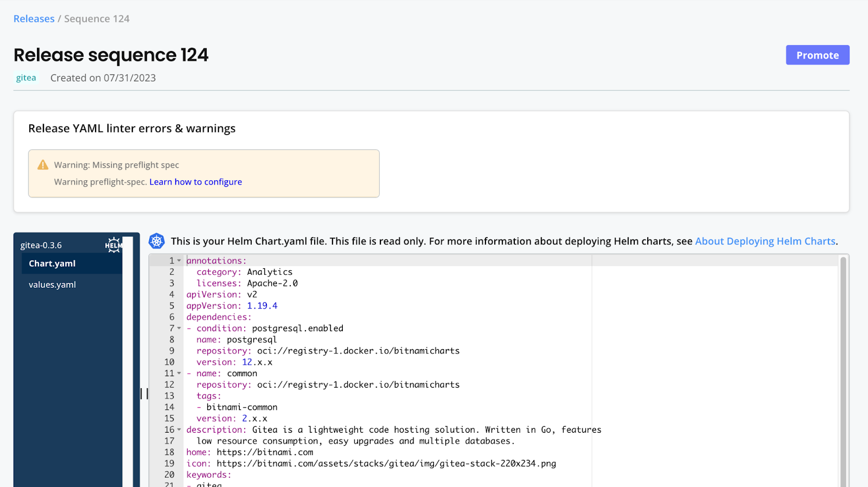Click the repository URL on line 12
The height and width of the screenshot is (487, 868).
click(x=359, y=384)
